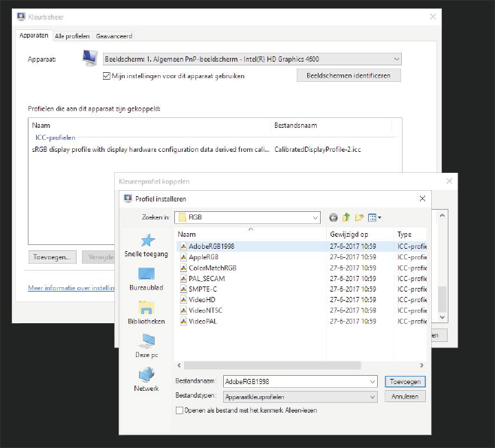Select the VideoNTSC profile file
This screenshot has width=495, height=448.
click(x=206, y=310)
